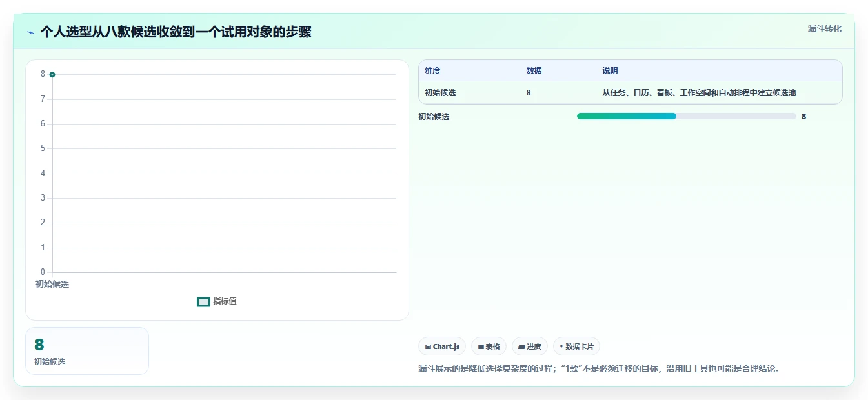Screen dimensions: 868x400
Task: Click the table cell with value 8
Action: pos(529,93)
